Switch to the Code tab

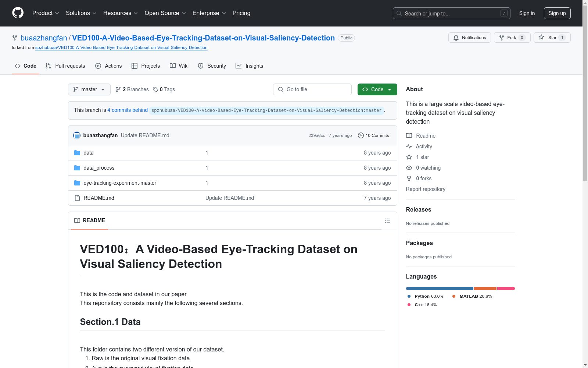[x=26, y=66]
